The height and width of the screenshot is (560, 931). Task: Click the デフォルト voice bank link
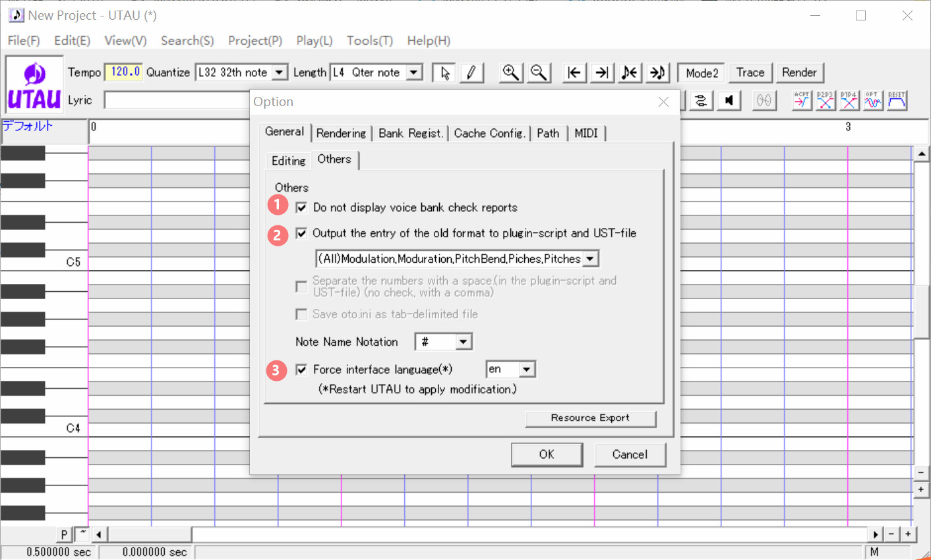pos(27,126)
